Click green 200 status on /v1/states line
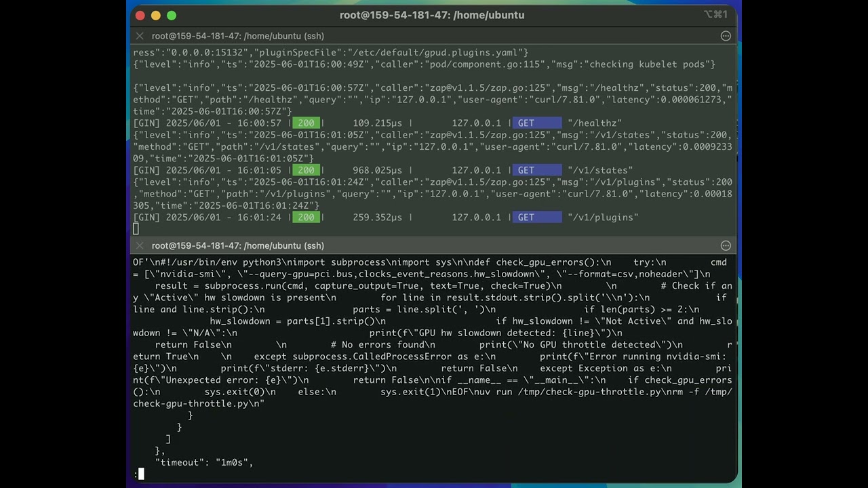 click(x=306, y=170)
